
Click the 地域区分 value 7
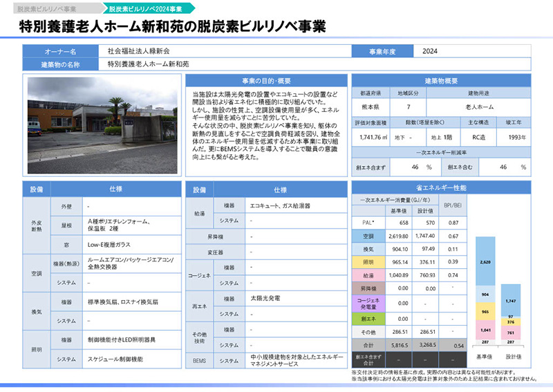[x=408, y=107]
